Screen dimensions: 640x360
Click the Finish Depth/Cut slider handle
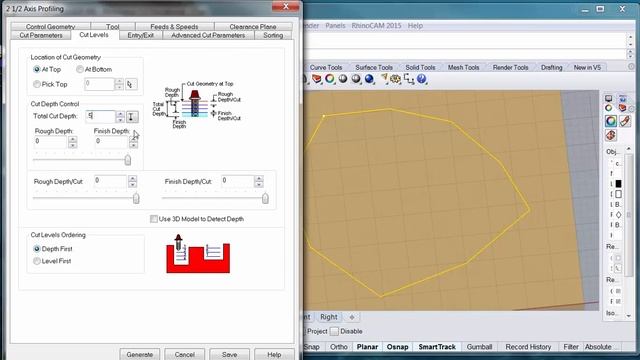265,198
